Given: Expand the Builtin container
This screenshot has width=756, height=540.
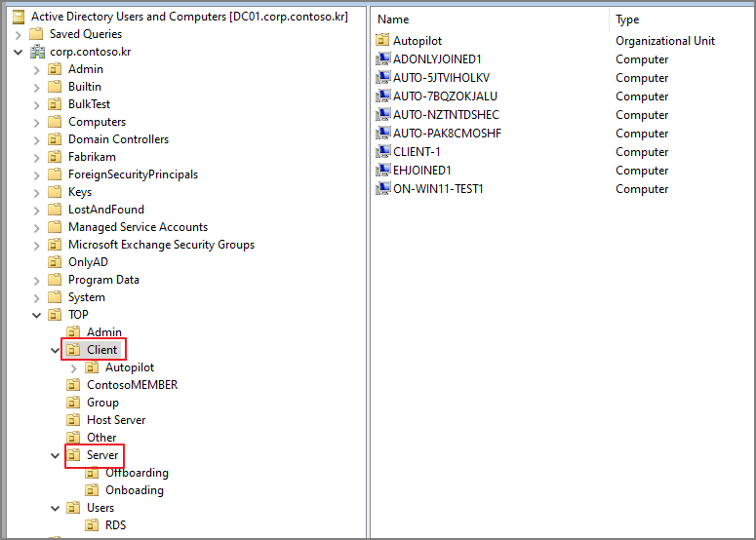Looking at the screenshot, I should pos(37,87).
